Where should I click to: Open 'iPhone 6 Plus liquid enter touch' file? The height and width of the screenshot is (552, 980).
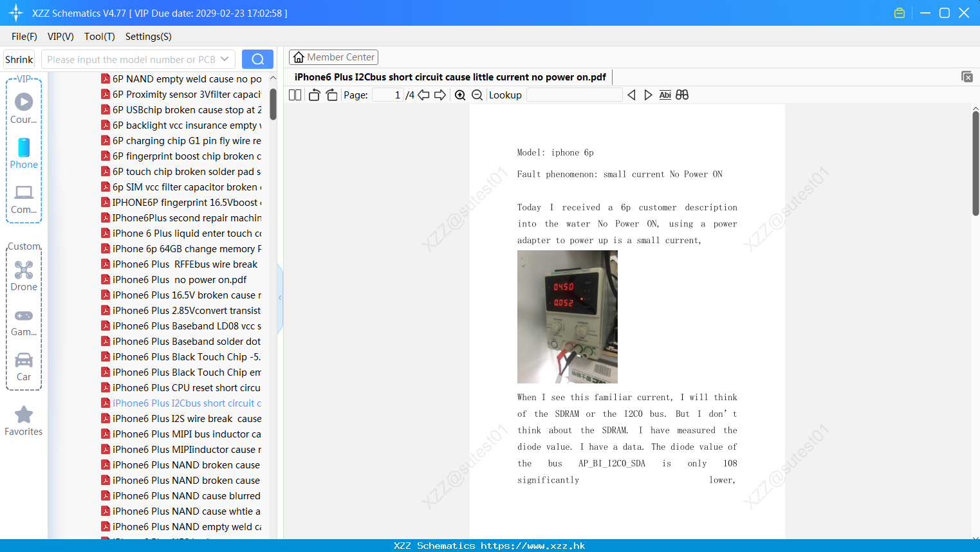pyautogui.click(x=181, y=234)
